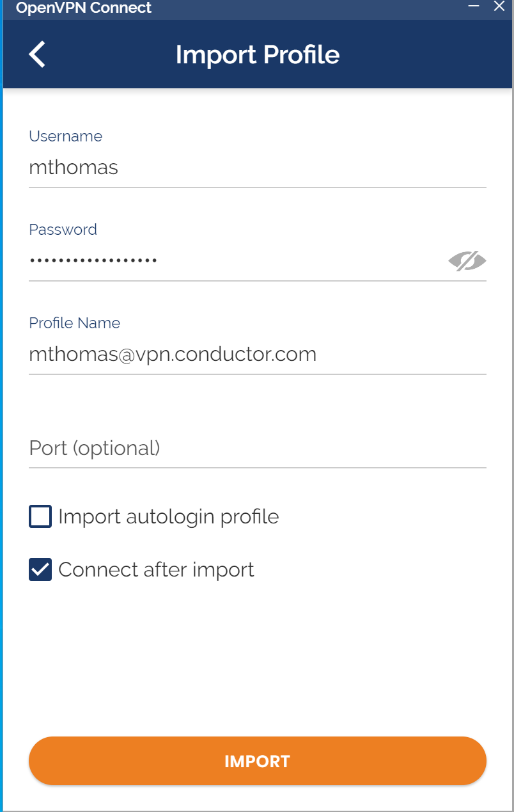
Task: Check the Import autologin profile checkbox
Action: pyautogui.click(x=40, y=516)
